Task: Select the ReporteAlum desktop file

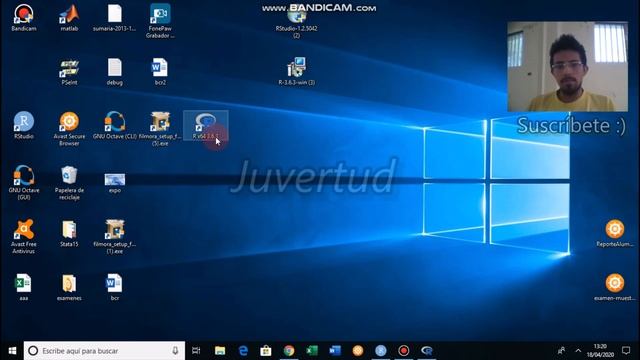Action: [x=615, y=233]
